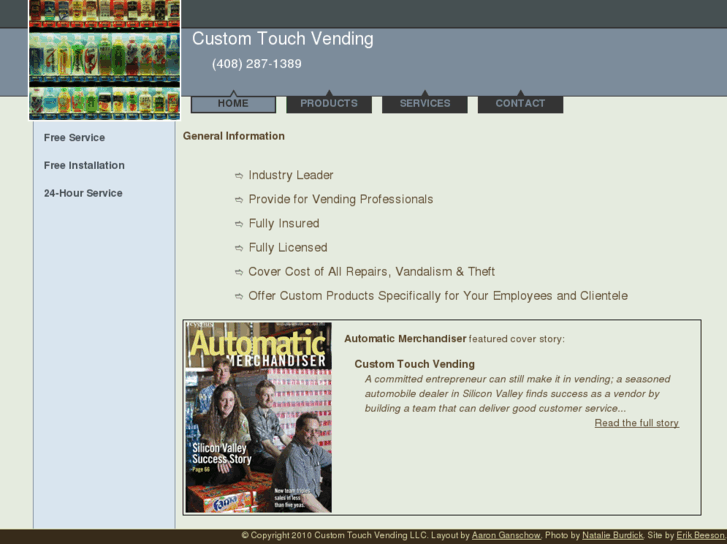Click the arrow bullet beside Fully Licensed
This screenshot has width=727, height=545.
click(239, 248)
